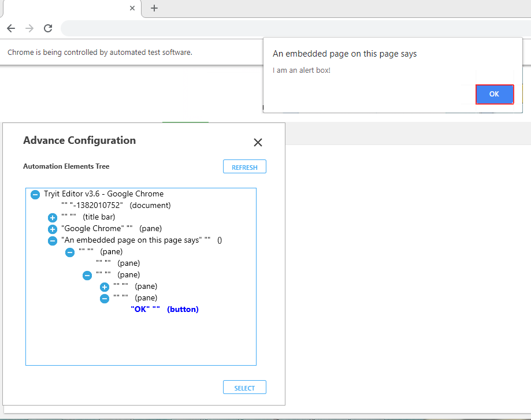Collapse the "An embedded page" node
The image size is (531, 420).
click(x=53, y=241)
